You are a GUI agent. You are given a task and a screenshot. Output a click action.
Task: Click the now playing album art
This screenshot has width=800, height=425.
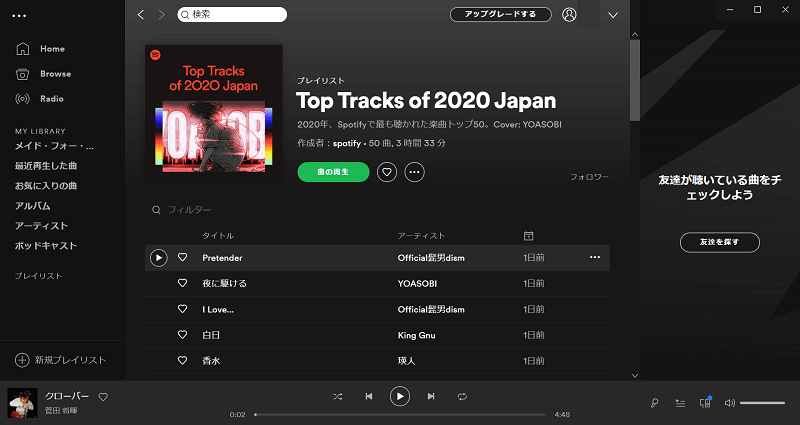22,403
